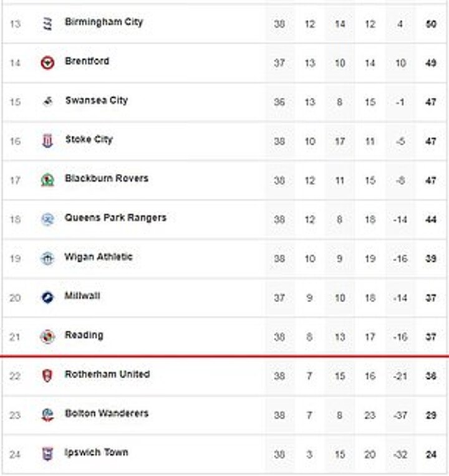The image size is (449, 476).
Task: Open the Brentford team link
Action: point(87,61)
